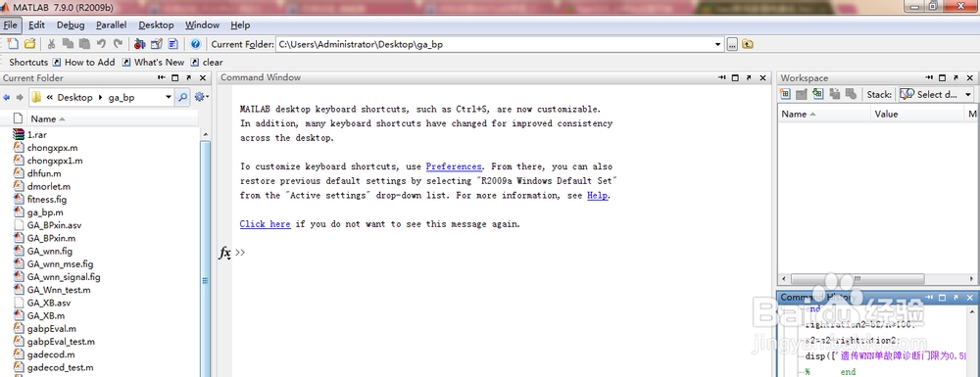This screenshot has width=980, height=377.
Task: Maximize the Current Folder panel
Action: click(175, 78)
